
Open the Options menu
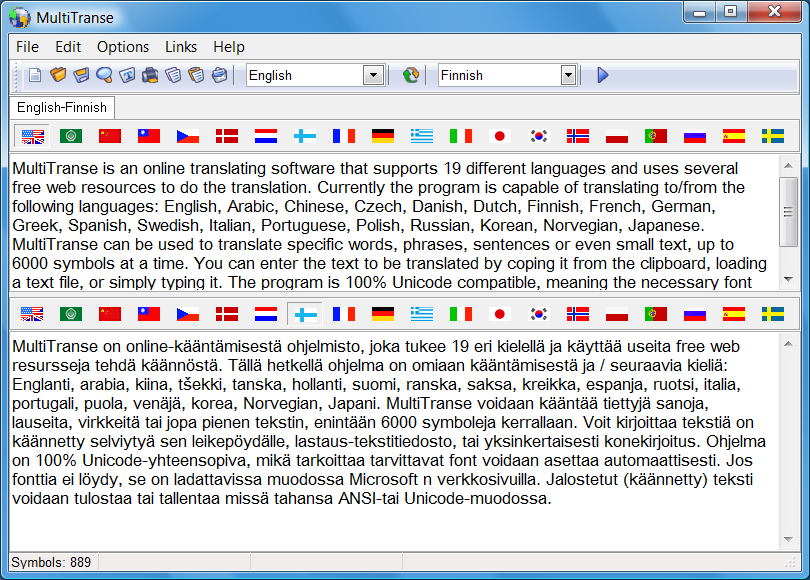point(122,47)
